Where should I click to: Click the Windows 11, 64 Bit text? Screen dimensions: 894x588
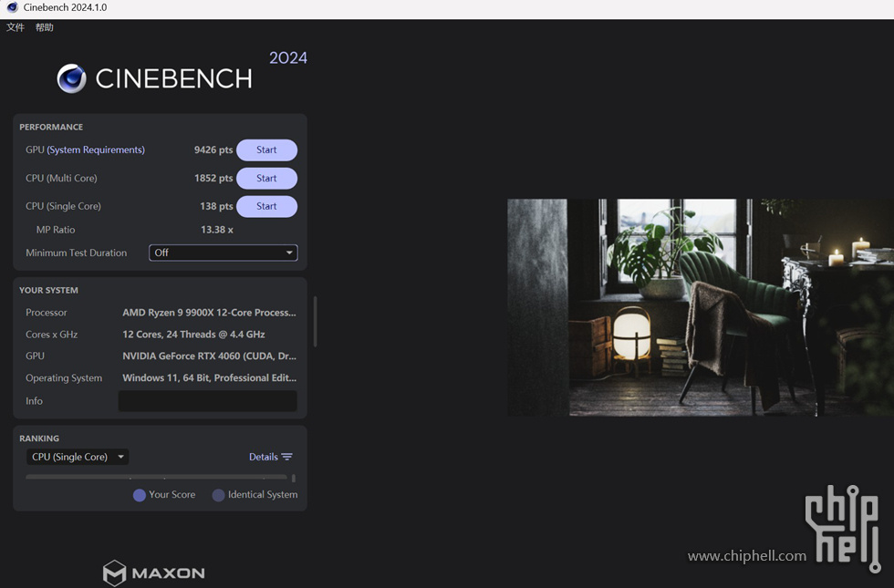[209, 377]
